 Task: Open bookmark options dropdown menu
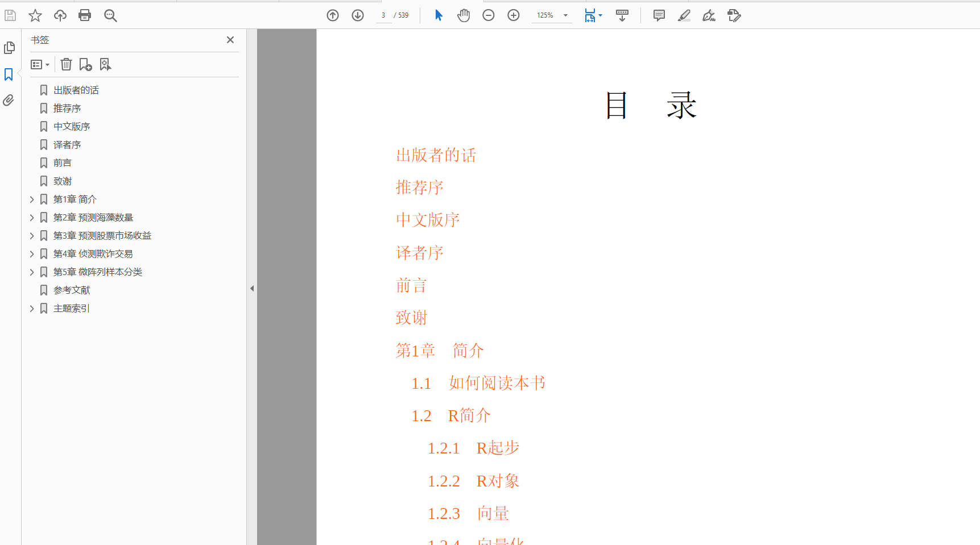pos(40,64)
